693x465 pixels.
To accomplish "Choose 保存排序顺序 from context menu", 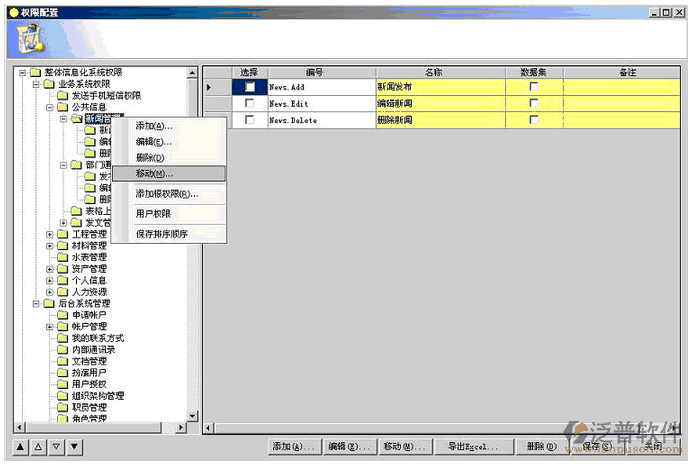I will point(169,234).
